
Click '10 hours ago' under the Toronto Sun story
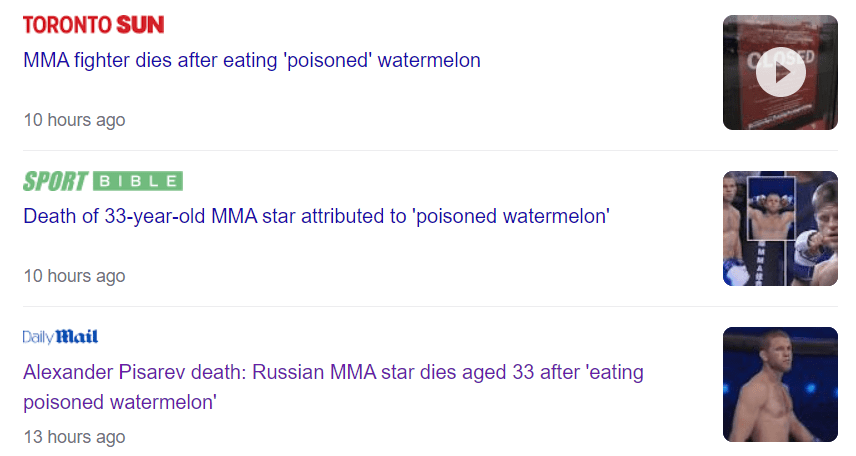(74, 120)
